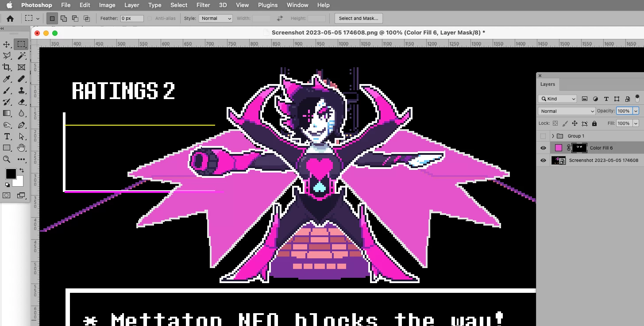Open the File menu
Viewport: 644px width, 326px height.
coord(66,5)
